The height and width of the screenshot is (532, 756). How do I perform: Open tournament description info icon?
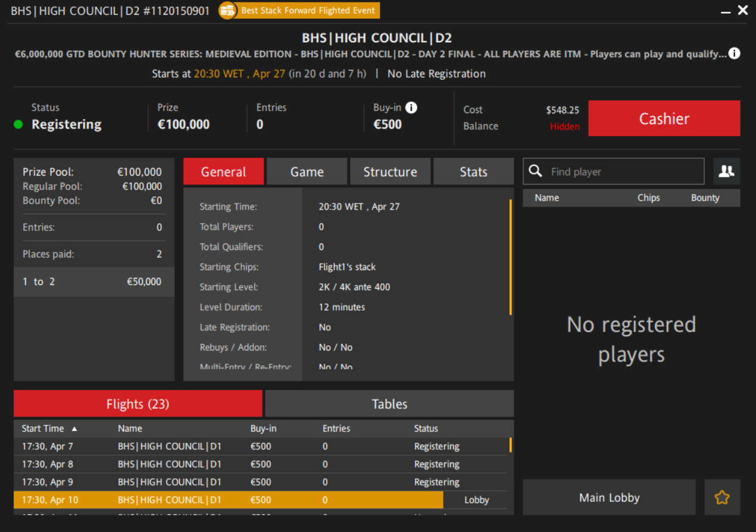735,54
